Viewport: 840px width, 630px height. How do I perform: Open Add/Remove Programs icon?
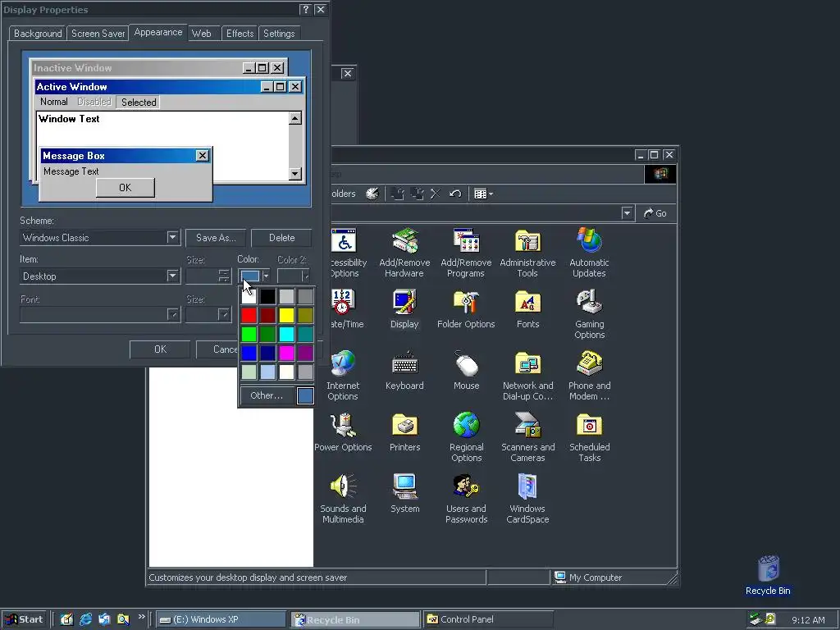[466, 253]
